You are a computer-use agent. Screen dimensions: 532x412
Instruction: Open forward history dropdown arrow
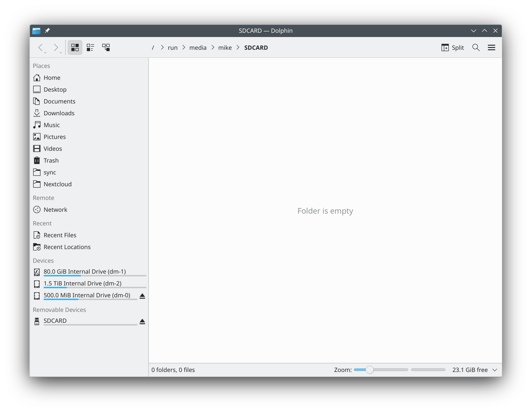click(x=61, y=53)
